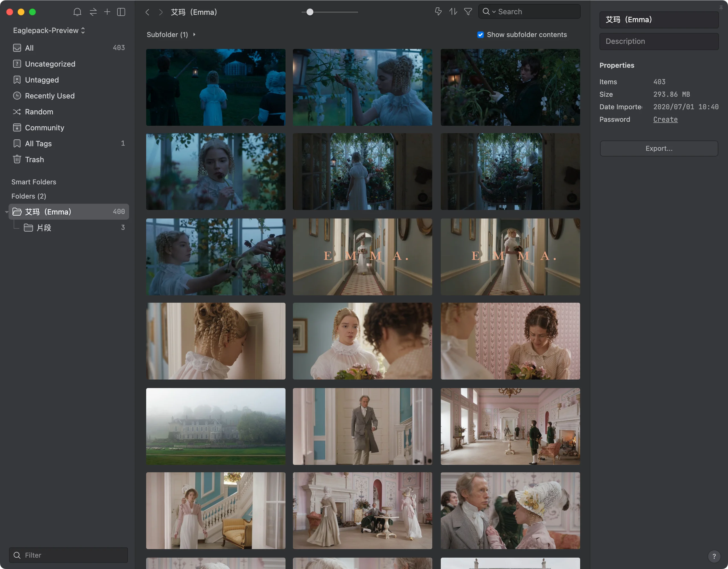Open the help question mark button

coord(714,556)
